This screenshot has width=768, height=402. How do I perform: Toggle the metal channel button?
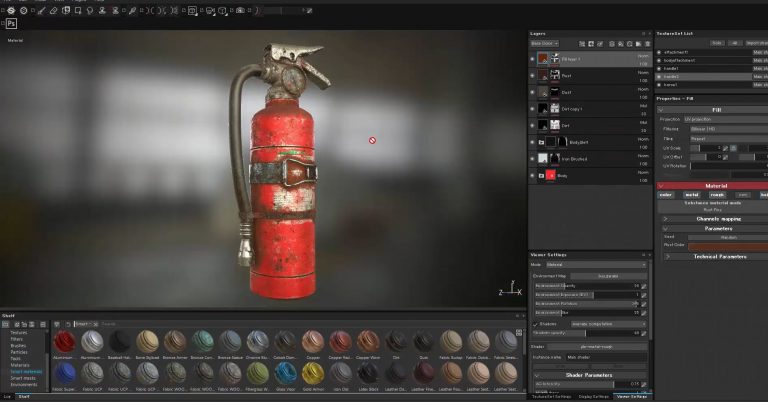(x=692, y=195)
